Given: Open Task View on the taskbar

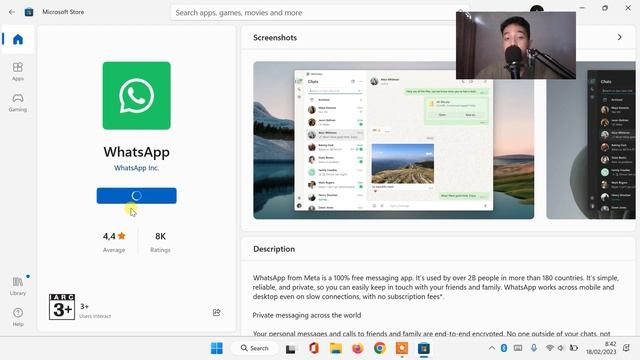Looking at the screenshot, I should coord(291,349).
